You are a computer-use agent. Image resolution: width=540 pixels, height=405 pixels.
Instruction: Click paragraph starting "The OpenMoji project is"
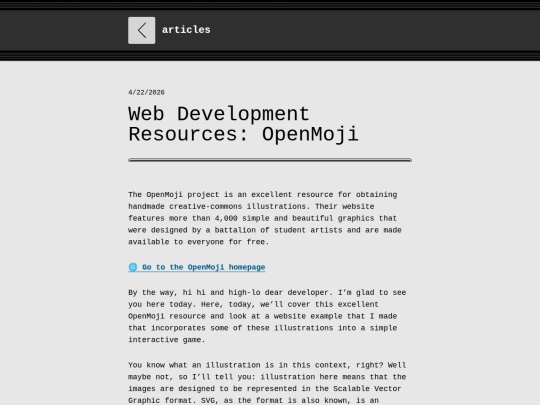click(265, 218)
